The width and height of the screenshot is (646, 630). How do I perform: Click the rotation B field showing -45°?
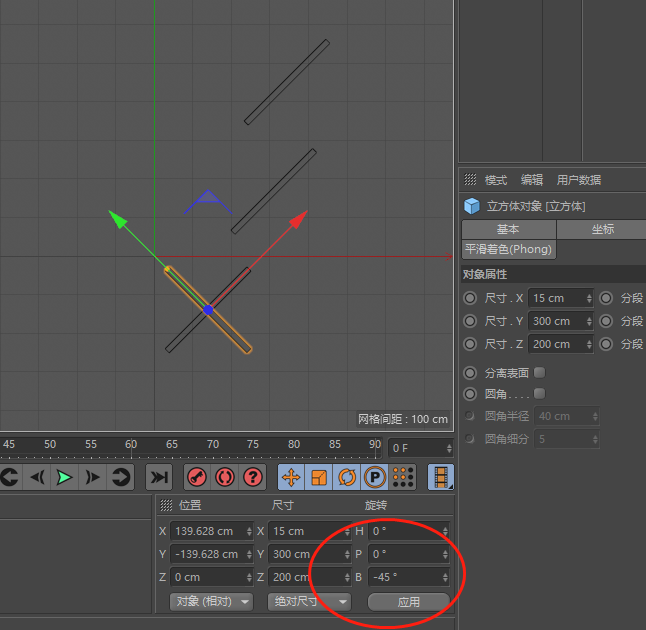coord(403,577)
